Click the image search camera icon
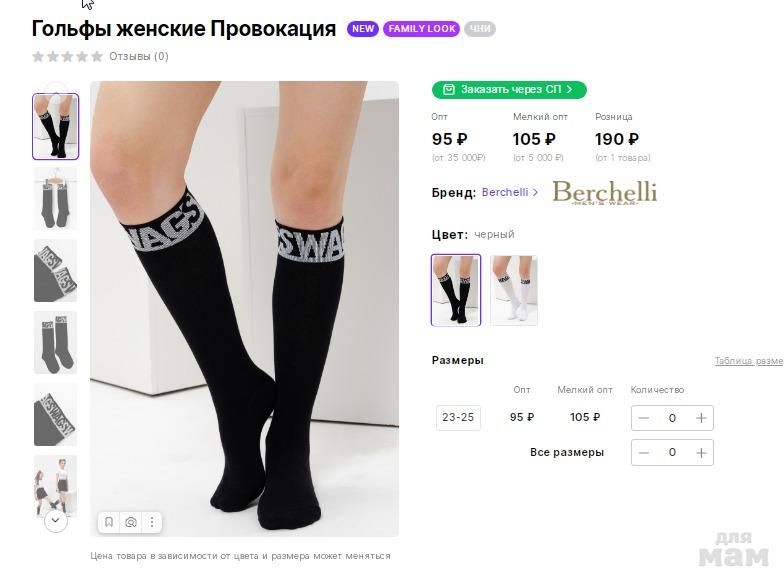Viewport: 784px width, 581px height. click(x=131, y=522)
